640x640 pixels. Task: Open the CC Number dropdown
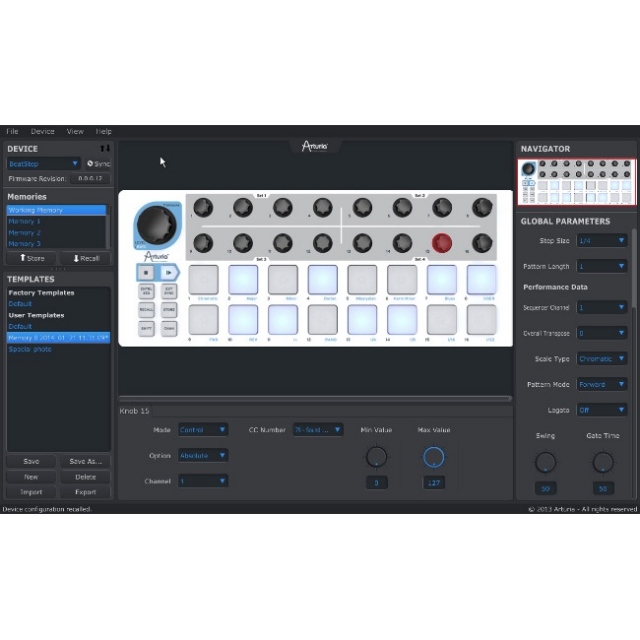tap(318, 430)
